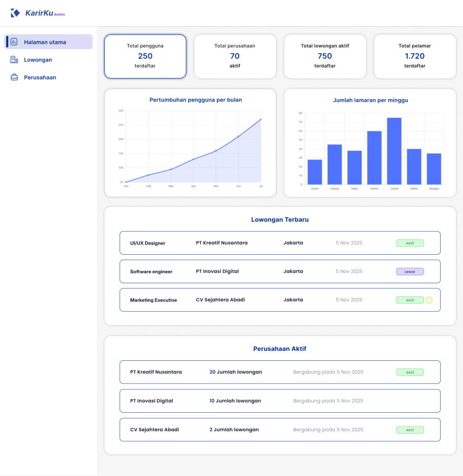Click the yellow warning icon on Marketing Executive

click(429, 300)
